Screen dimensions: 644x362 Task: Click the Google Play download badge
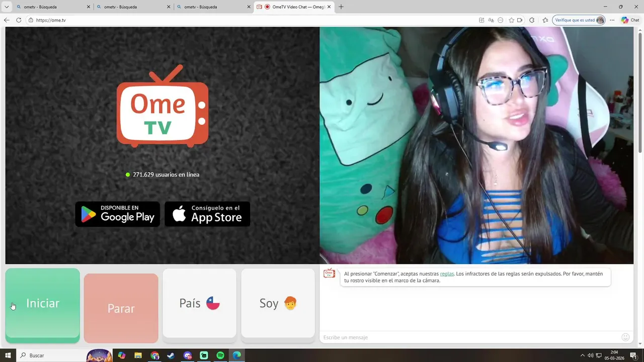click(118, 214)
